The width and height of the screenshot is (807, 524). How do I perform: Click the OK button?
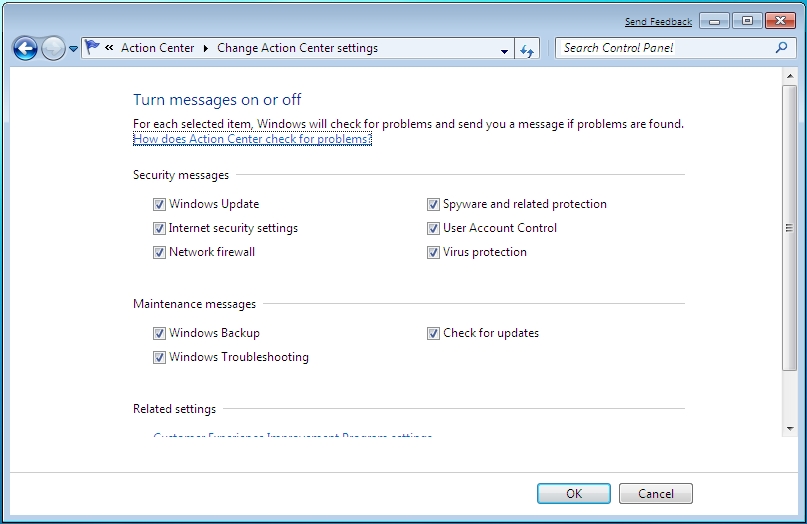(574, 494)
